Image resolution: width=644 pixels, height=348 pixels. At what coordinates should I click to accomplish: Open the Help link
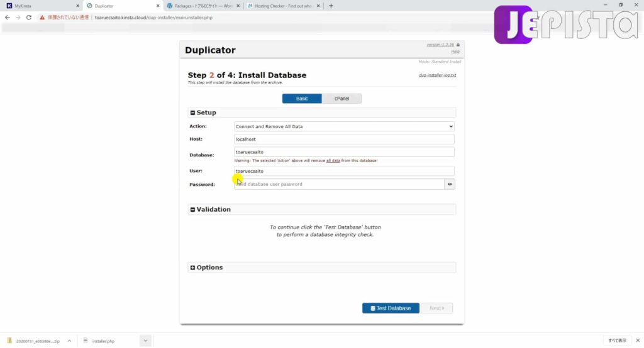click(455, 52)
